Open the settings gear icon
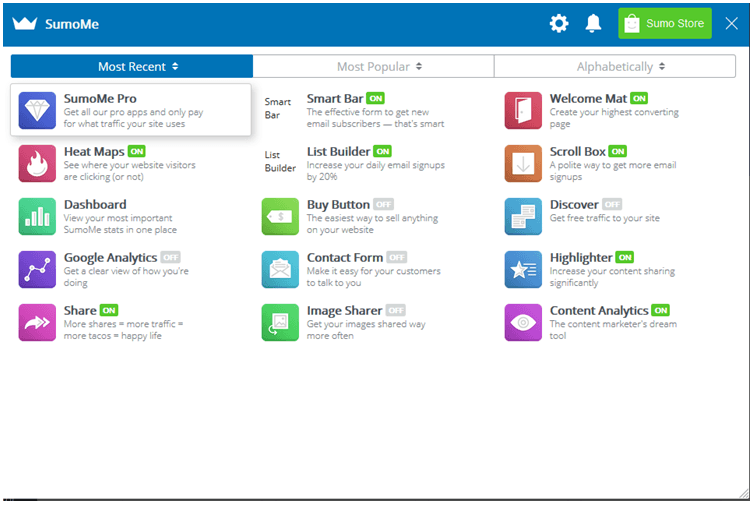 tap(559, 23)
